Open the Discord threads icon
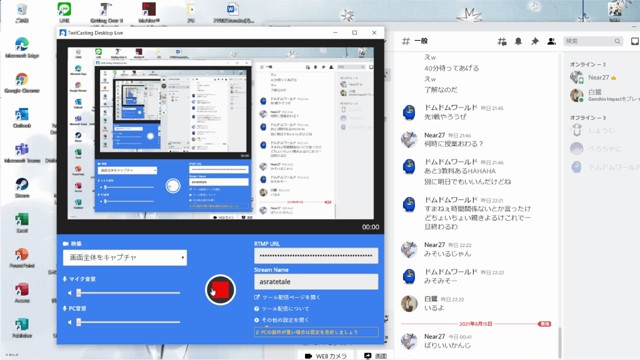Viewport: 640px width, 360px height. pyautogui.click(x=502, y=41)
